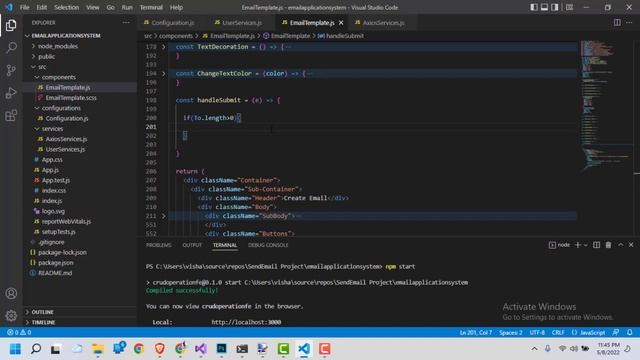Open the launch profile dropdown arrow
This screenshot has height=360, width=640.
[x=585, y=245]
